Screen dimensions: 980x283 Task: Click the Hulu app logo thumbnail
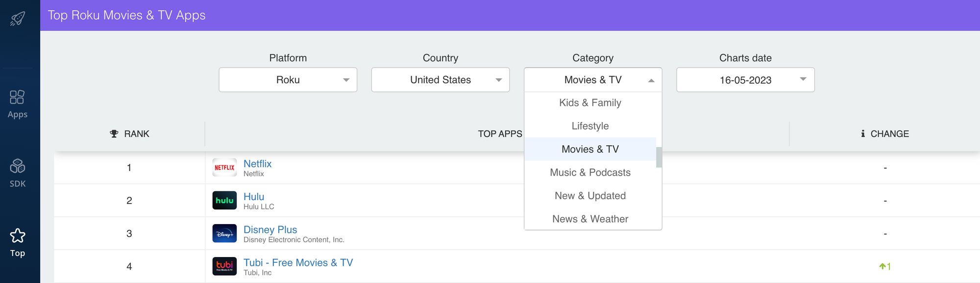point(224,201)
